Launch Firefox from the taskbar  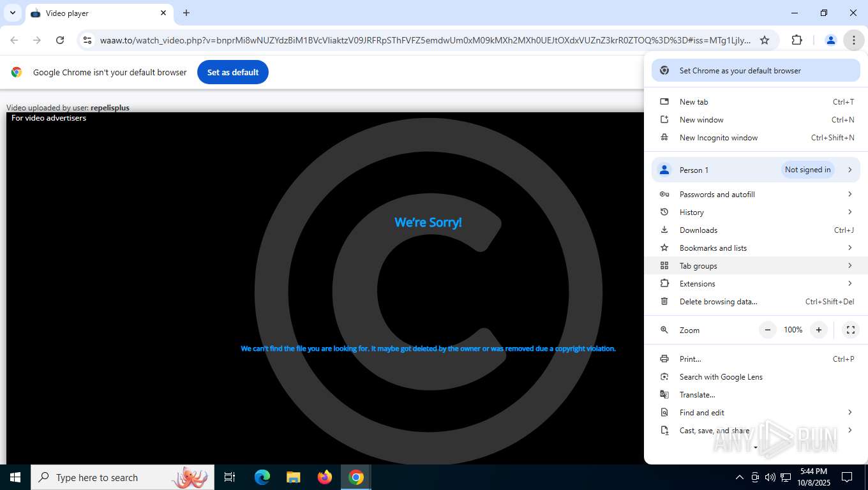(x=325, y=477)
